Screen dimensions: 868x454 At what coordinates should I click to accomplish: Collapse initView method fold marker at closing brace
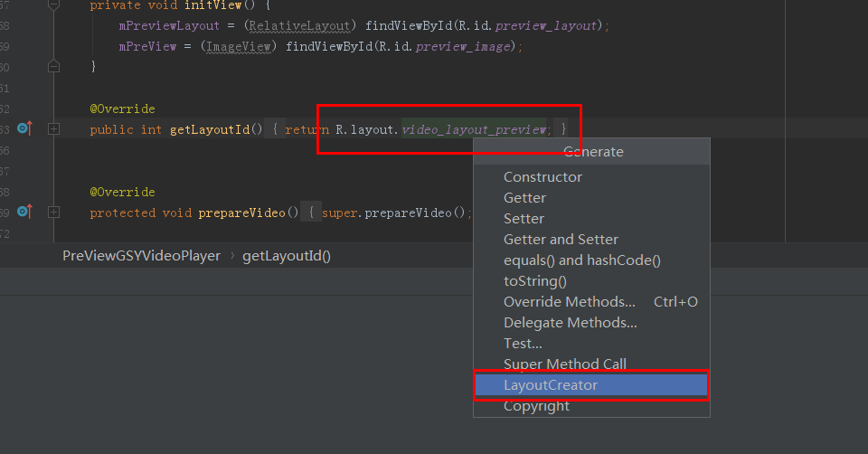(53, 66)
